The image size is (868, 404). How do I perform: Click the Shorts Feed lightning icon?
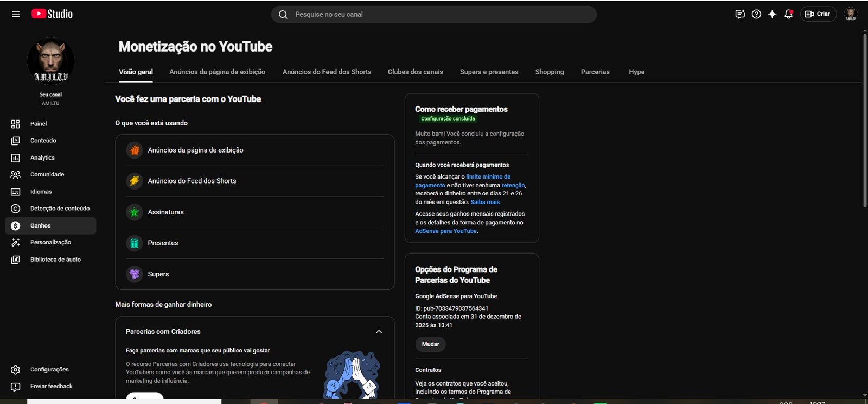tap(135, 181)
